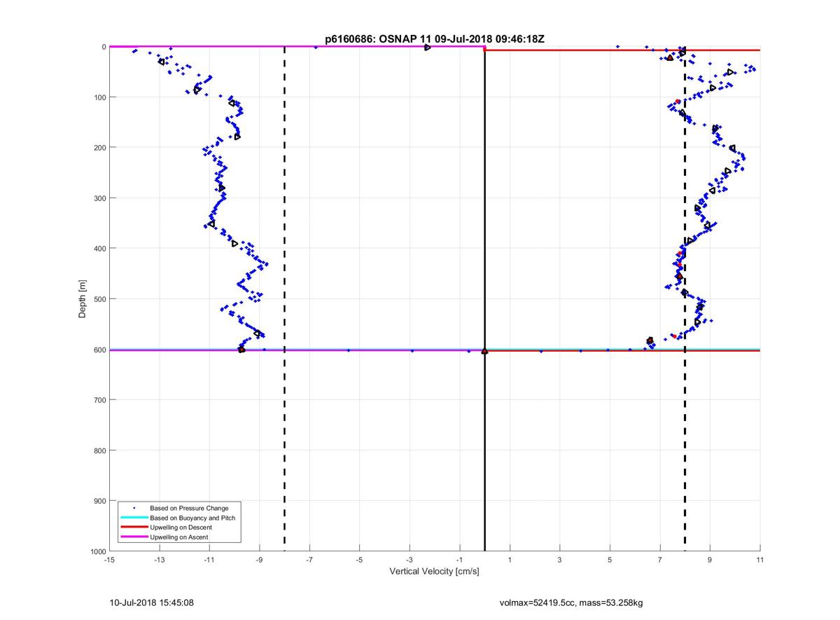Screen dimensions: 840x620
Task: Click depth tick label 800
Action: coord(99,450)
